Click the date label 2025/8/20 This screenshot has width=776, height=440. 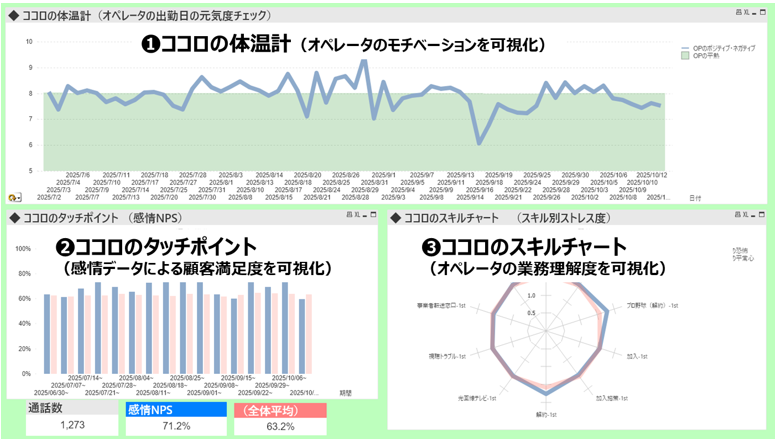tap(307, 175)
